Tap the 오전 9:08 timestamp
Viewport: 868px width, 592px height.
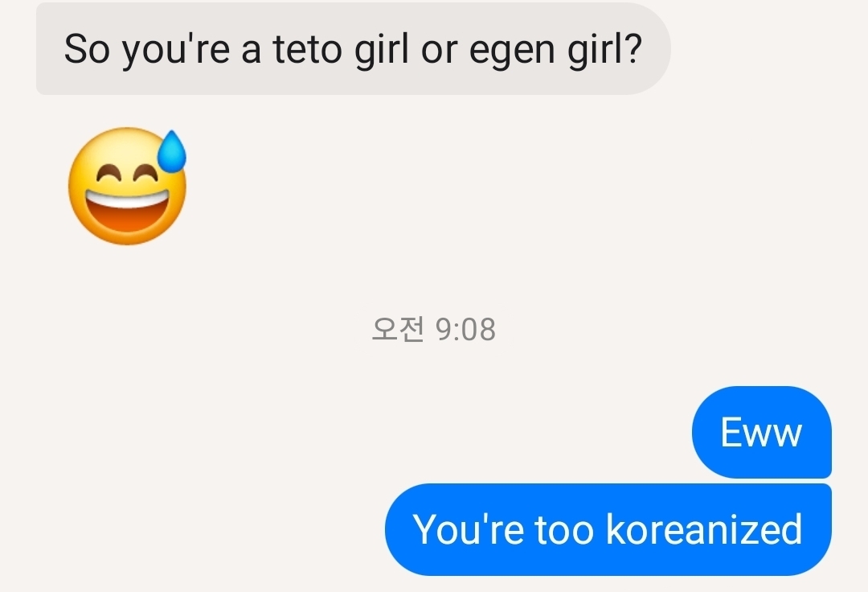click(433, 329)
